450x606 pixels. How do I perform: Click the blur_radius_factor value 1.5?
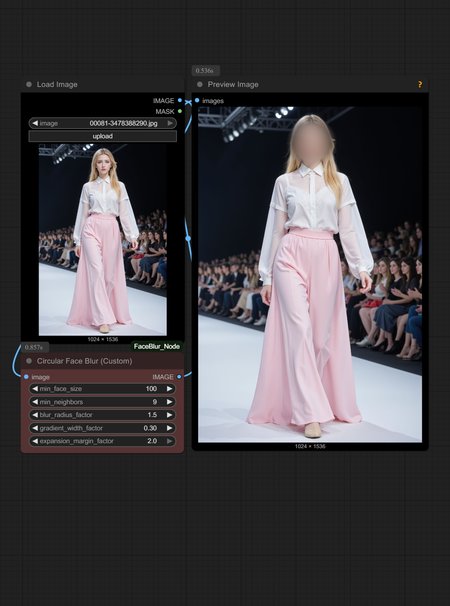[x=152, y=415]
